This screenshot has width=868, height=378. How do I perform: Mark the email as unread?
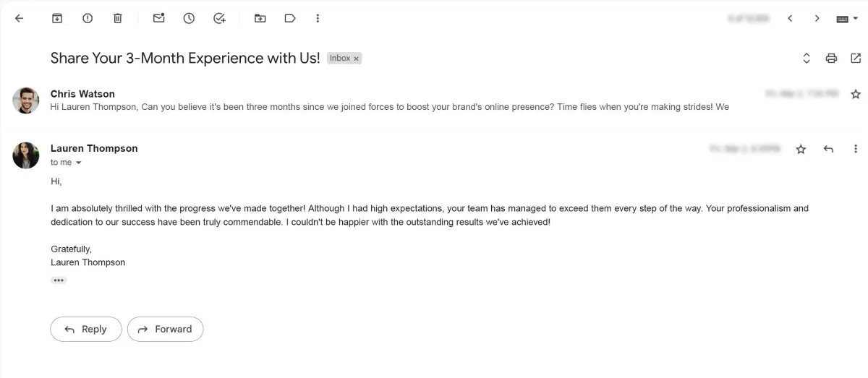tap(158, 18)
